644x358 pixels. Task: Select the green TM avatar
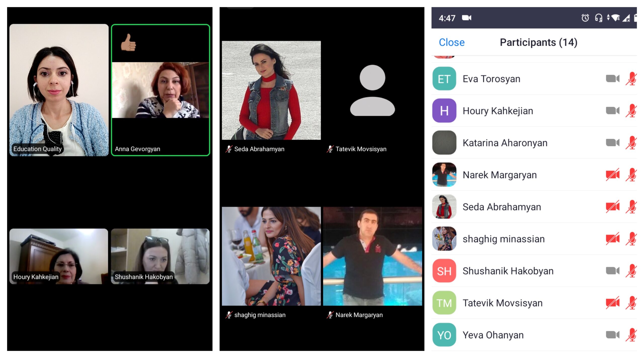tap(444, 303)
